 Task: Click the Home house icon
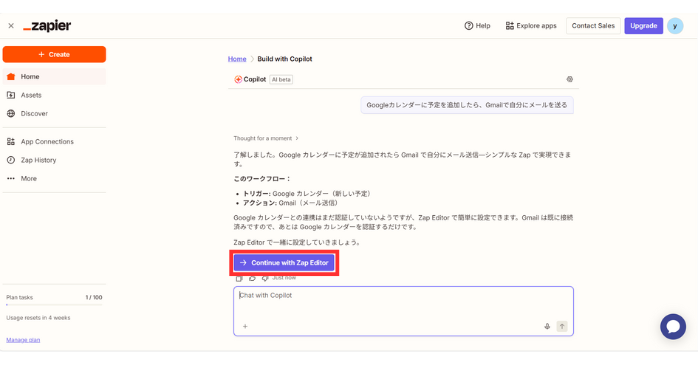click(x=11, y=77)
